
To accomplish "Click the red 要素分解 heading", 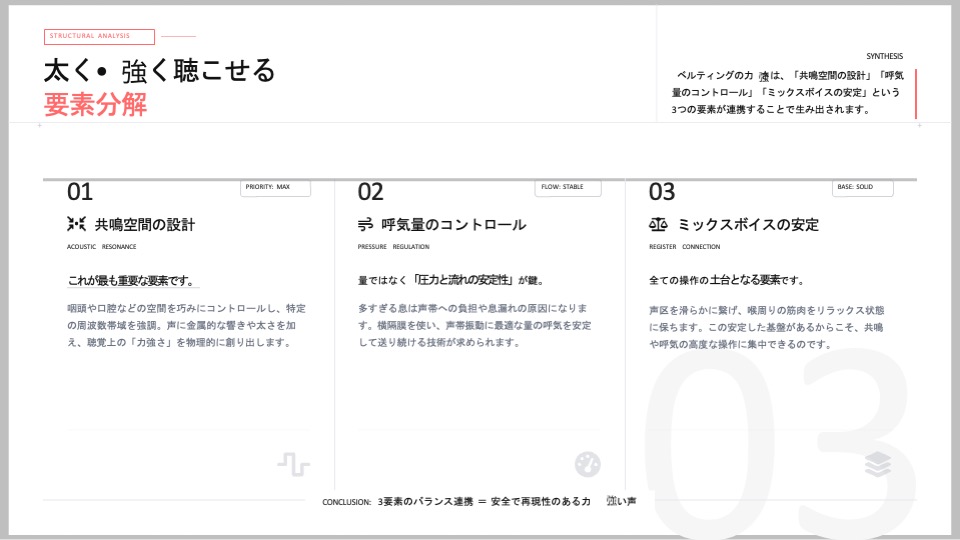I will pyautogui.click(x=95, y=105).
